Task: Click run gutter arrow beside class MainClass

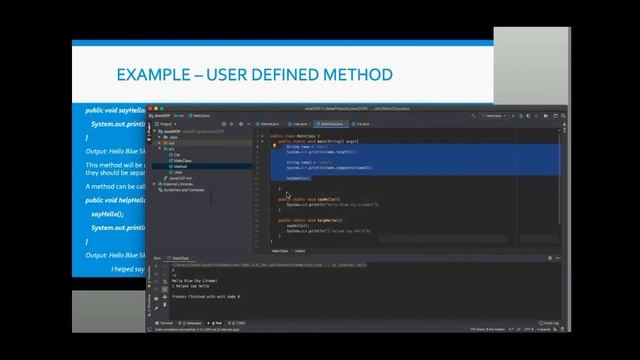Action: point(262,136)
